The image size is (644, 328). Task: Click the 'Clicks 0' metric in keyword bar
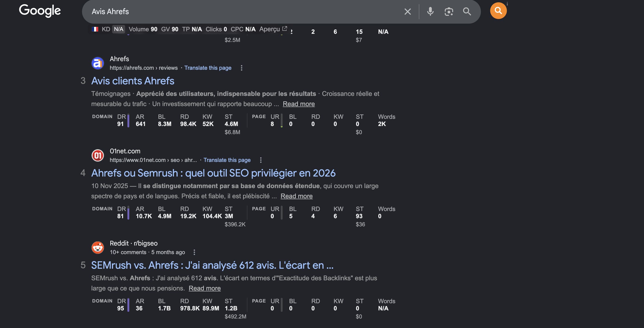216,29
